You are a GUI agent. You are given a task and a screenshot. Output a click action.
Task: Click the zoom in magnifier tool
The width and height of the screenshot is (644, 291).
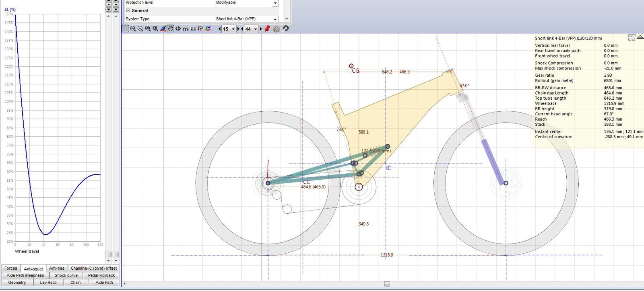[x=133, y=29]
